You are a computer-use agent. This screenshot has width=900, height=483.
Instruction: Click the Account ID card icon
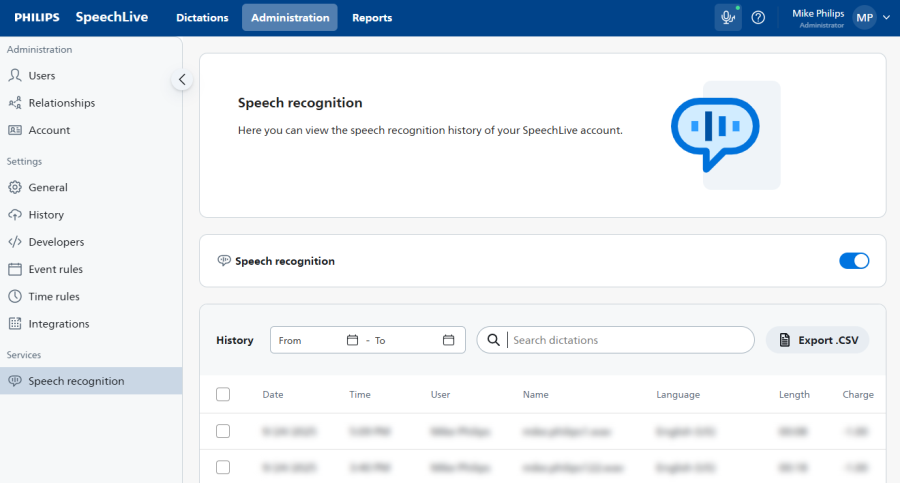click(x=15, y=130)
